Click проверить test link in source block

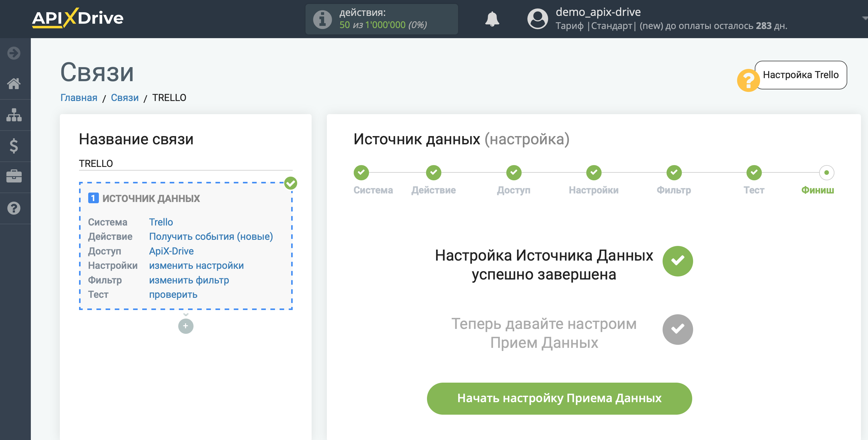[x=173, y=294]
